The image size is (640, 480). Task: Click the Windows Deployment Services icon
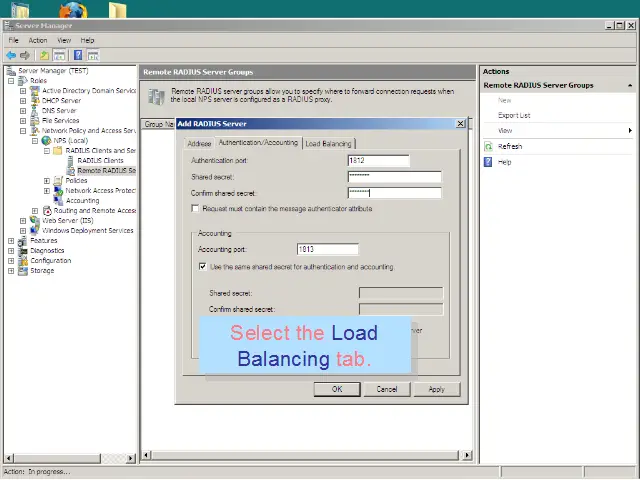click(x=35, y=231)
